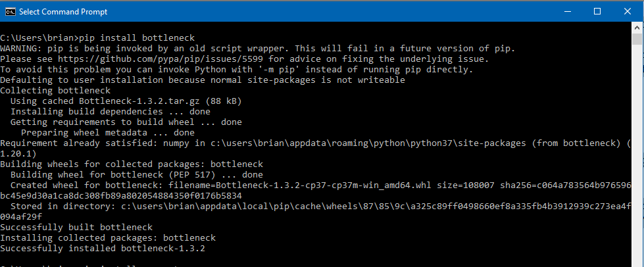Click the 'Successfully built bottleneck' line
The width and height of the screenshot is (644, 267).
click(x=75, y=227)
